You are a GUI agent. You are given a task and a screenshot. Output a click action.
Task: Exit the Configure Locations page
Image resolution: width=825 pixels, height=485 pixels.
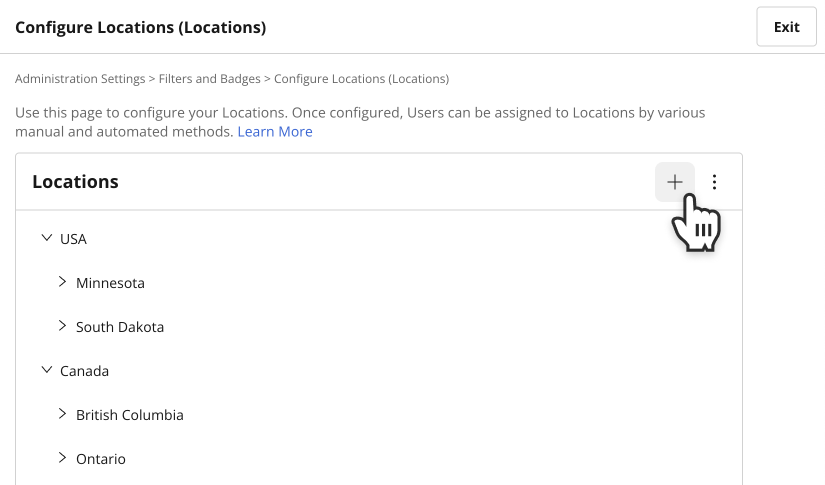(x=786, y=27)
